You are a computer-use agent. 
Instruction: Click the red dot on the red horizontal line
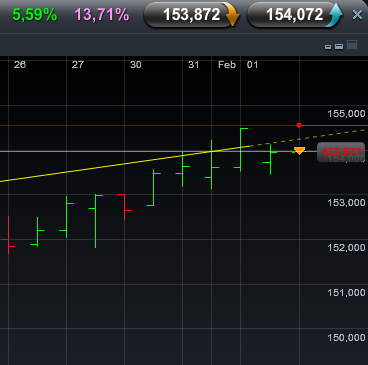[299, 125]
